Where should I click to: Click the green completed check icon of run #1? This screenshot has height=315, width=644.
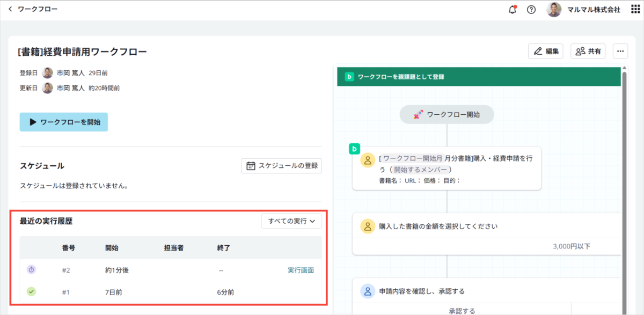pyautogui.click(x=31, y=292)
